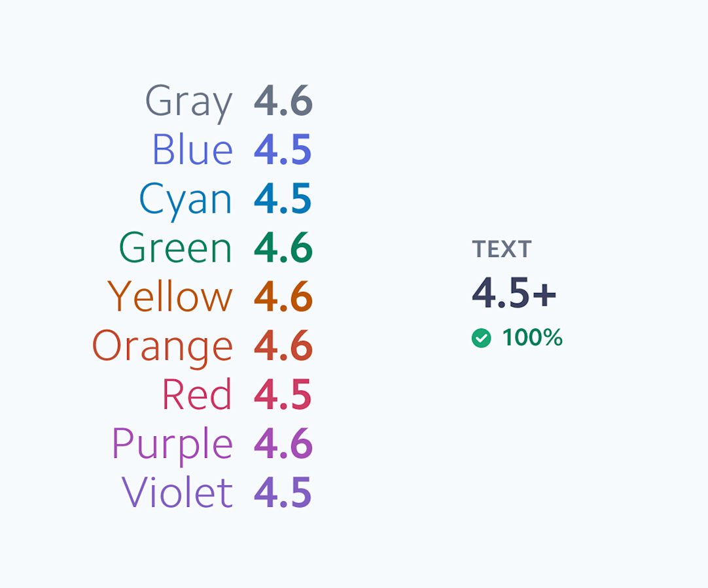Click the Red 4.5 contrast value
708x588 pixels.
tap(283, 394)
